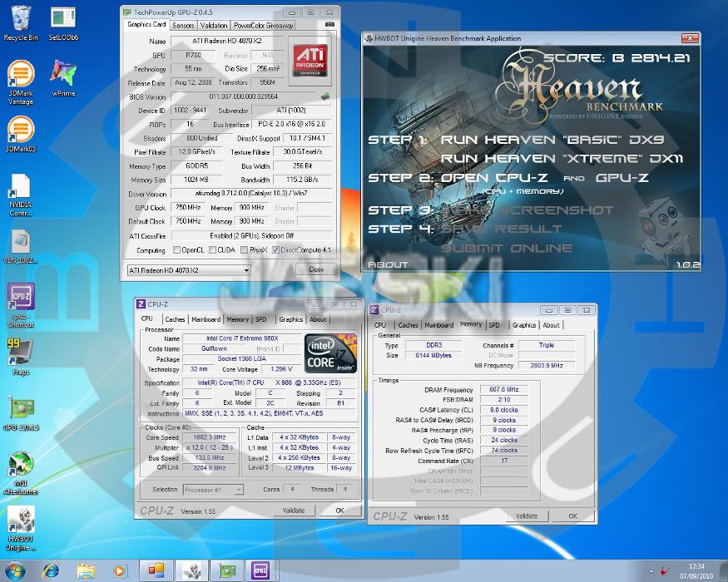Open the SetLODb6 desktop icon
The image size is (728, 582).
(63, 23)
